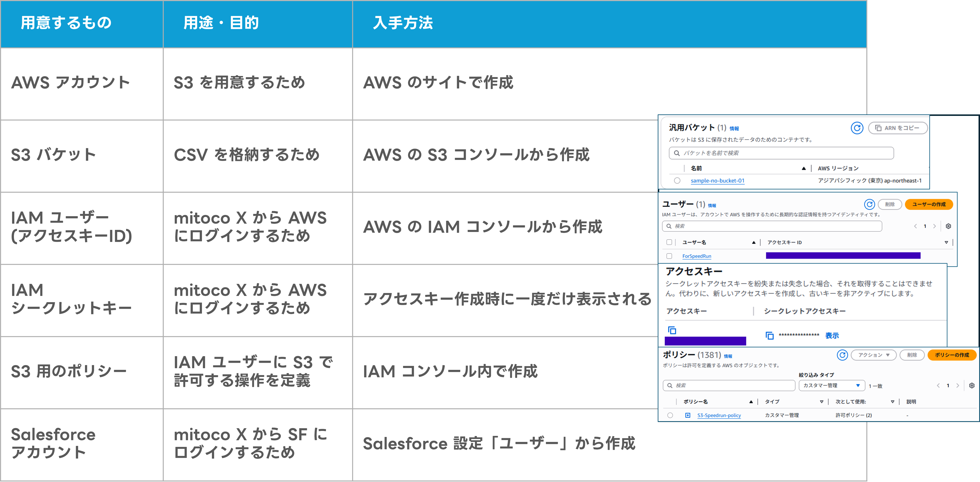Refresh the IAM ユーザー list
The width and height of the screenshot is (980, 482).
point(869,205)
